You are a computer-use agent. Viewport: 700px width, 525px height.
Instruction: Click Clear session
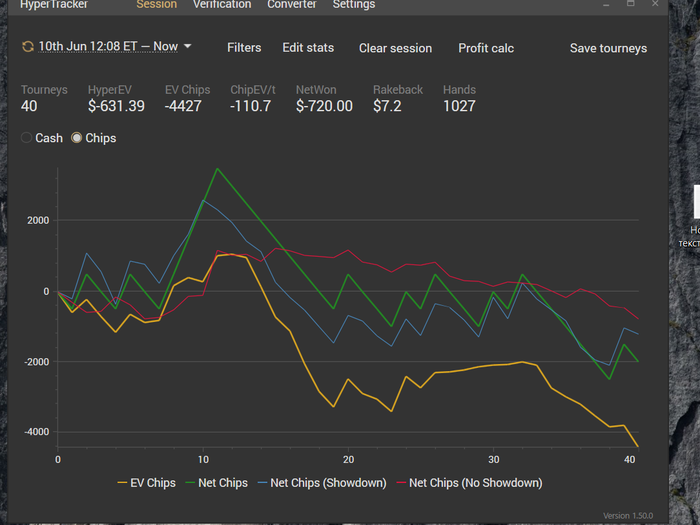[x=396, y=48]
